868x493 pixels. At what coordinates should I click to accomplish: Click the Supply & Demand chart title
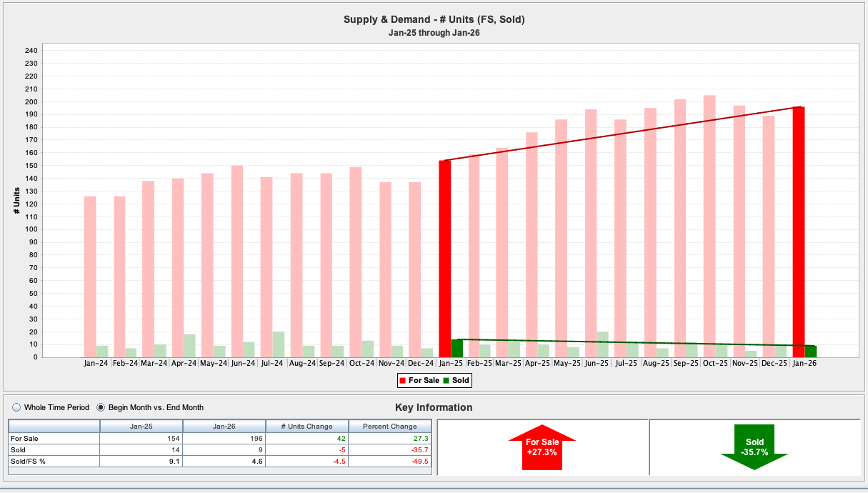click(x=434, y=20)
